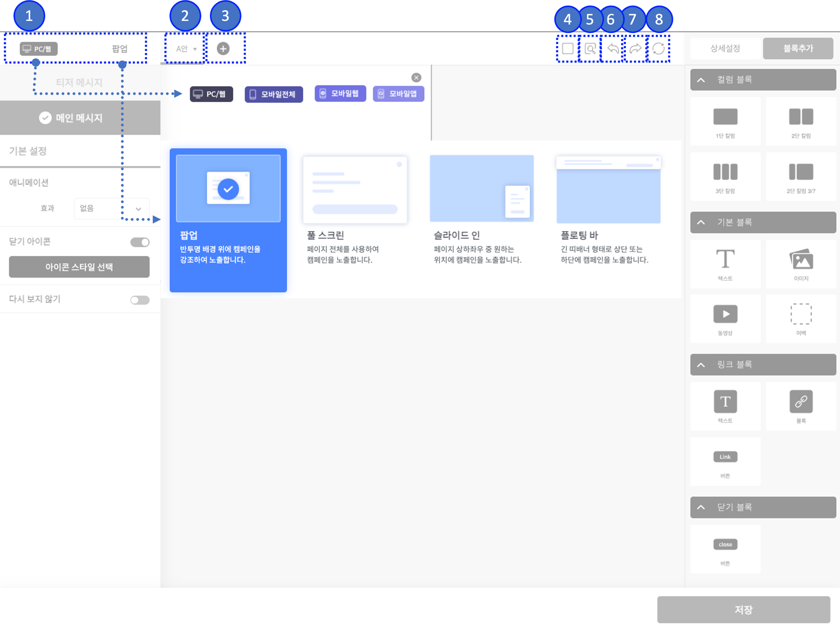This screenshot has height=628, width=840.
Task: Open the preview magnifier icon
Action: pos(590,48)
